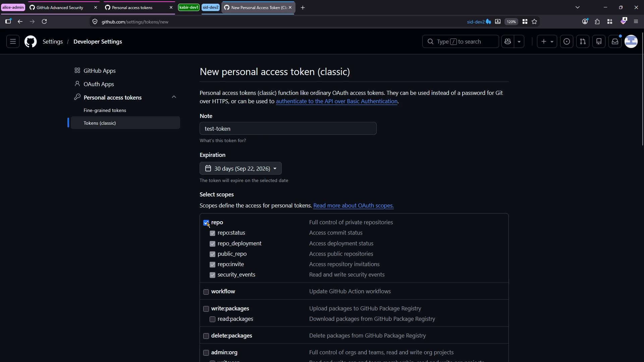
Task: Open the sid-dev2 container indicator in address bar
Action: coord(479,22)
